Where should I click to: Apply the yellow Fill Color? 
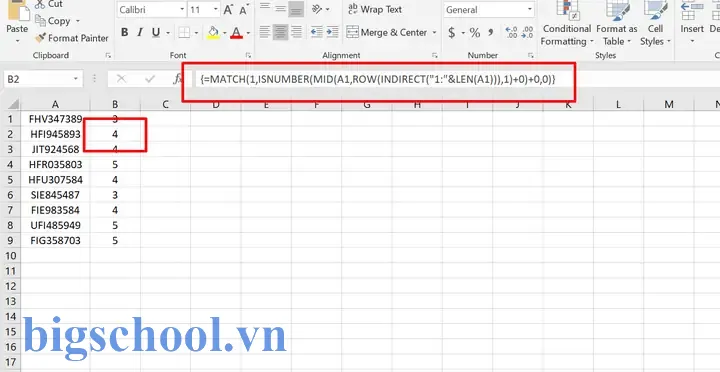pos(213,33)
